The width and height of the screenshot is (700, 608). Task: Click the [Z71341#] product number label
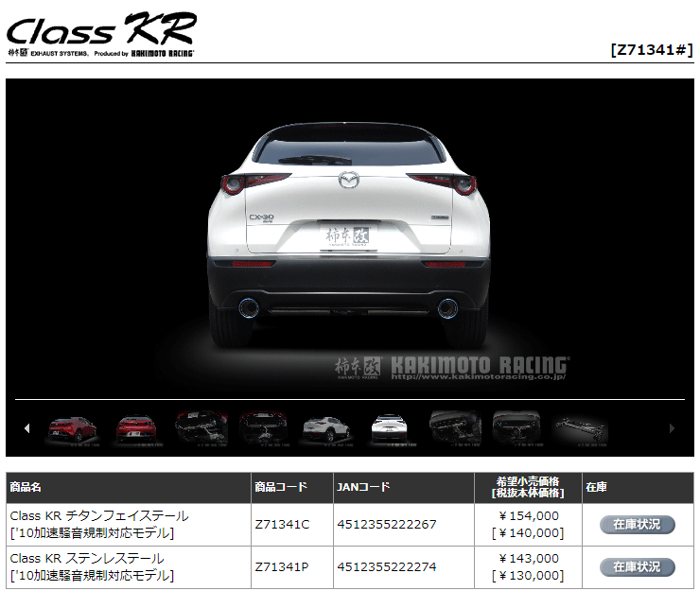point(652,50)
